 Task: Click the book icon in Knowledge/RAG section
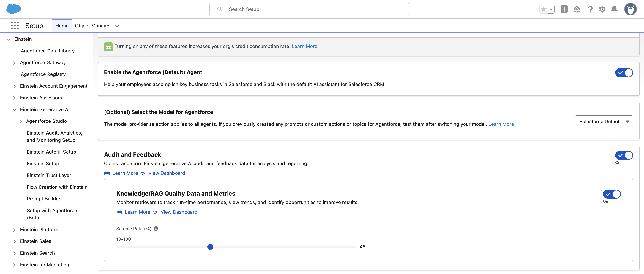click(119, 212)
